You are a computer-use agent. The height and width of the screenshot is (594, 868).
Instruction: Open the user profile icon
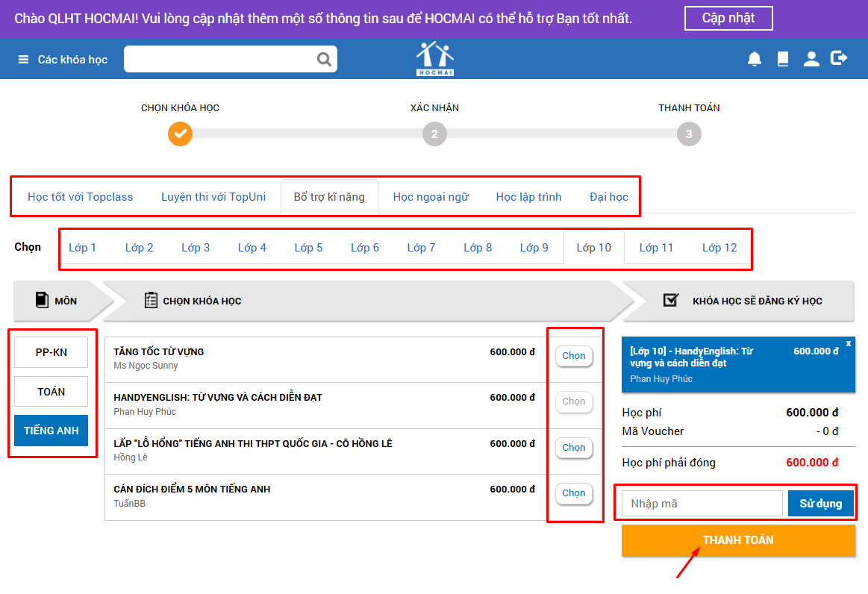pos(811,59)
